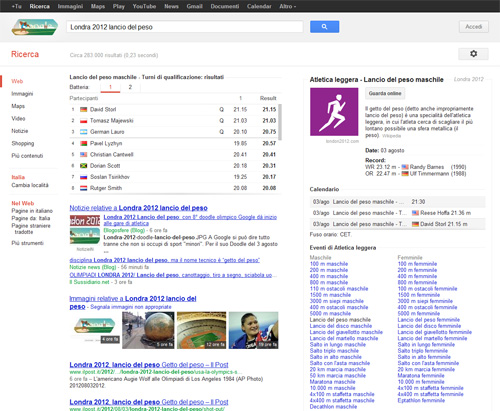The image size is (500, 411).
Task: Open Lancio del disco femminile link
Action: pyautogui.click(x=429, y=326)
